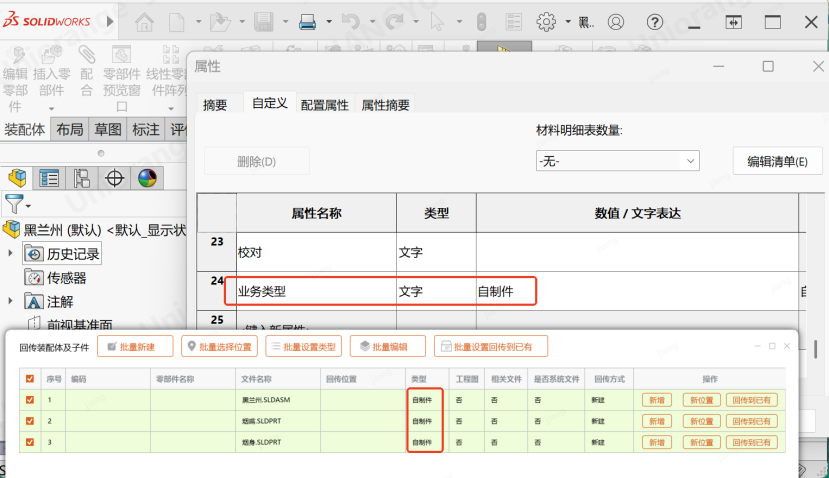The height and width of the screenshot is (478, 829).
Task: Click the Print icon in top toolbar
Action: (309, 21)
